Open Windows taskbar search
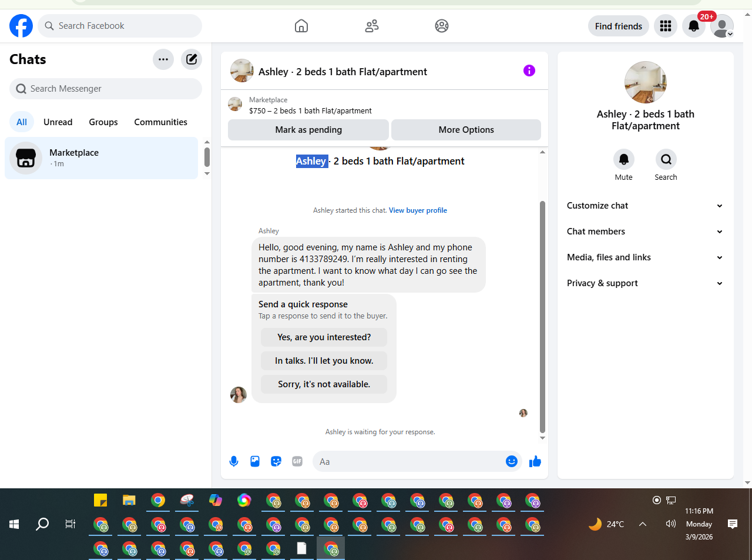 pyautogui.click(x=42, y=524)
